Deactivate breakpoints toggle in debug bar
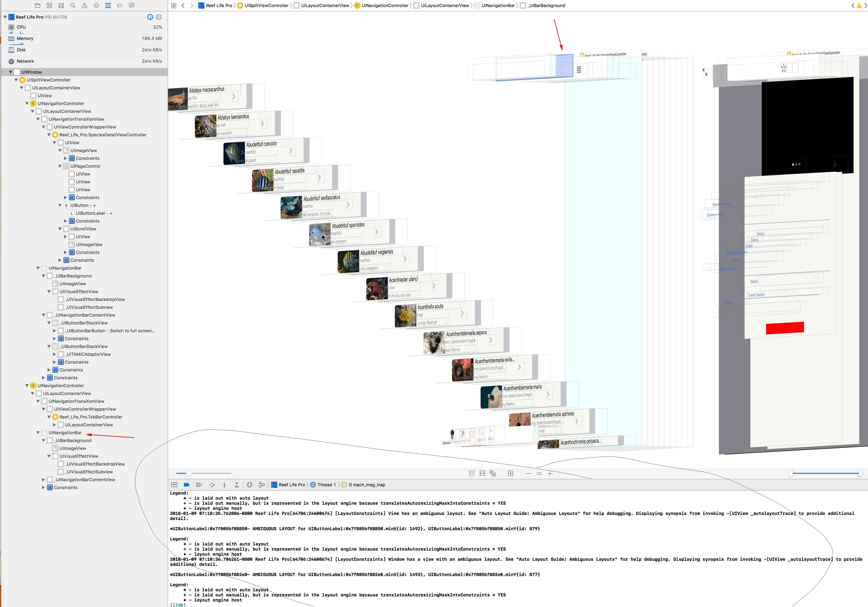The image size is (868, 607). tap(186, 485)
